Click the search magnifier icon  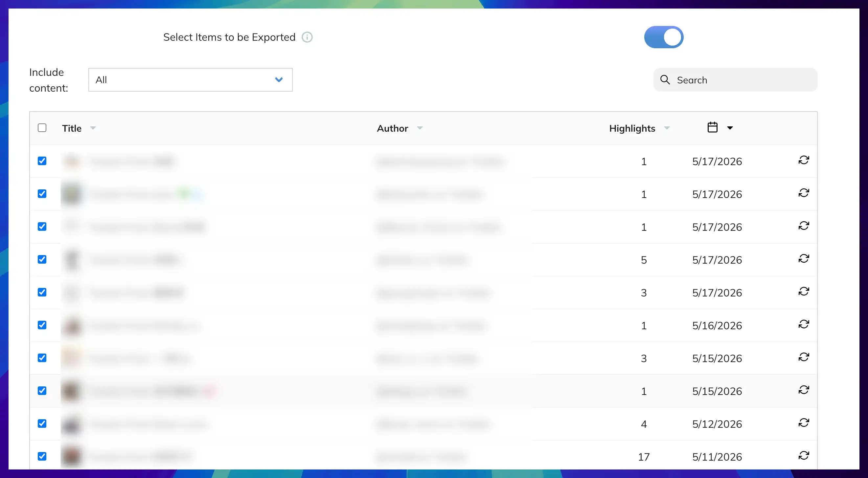coord(665,80)
